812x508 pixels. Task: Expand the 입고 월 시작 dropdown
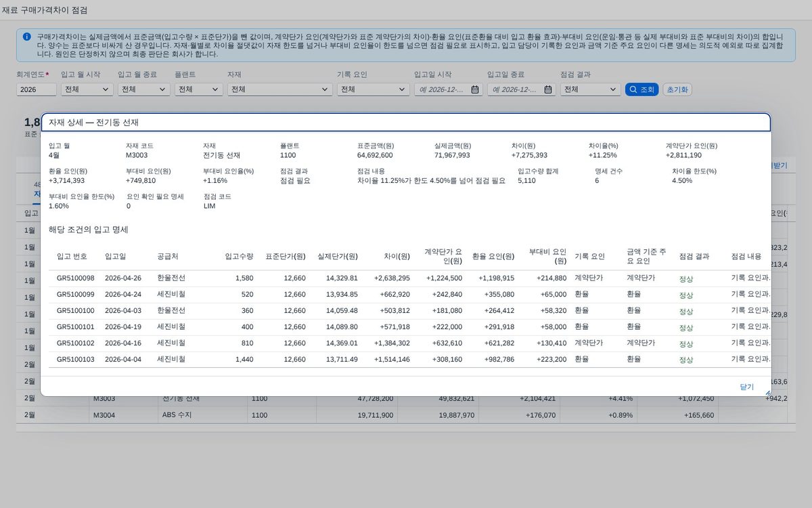click(x=87, y=89)
